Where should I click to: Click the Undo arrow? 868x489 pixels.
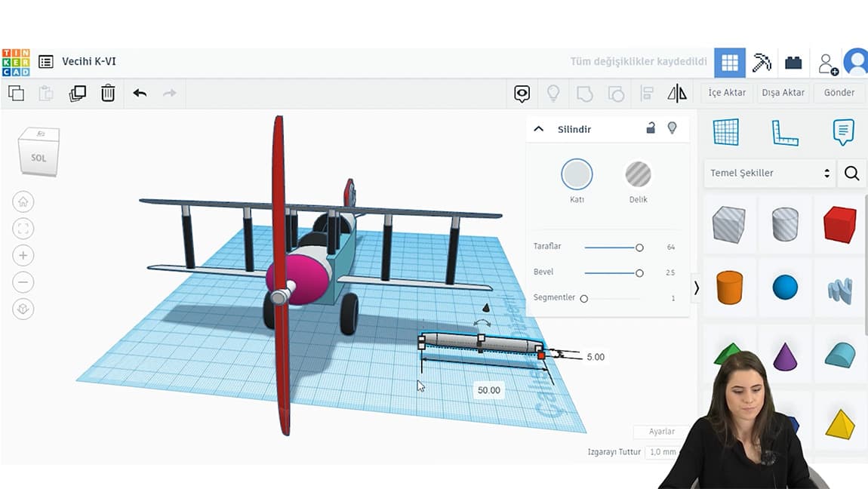click(140, 94)
